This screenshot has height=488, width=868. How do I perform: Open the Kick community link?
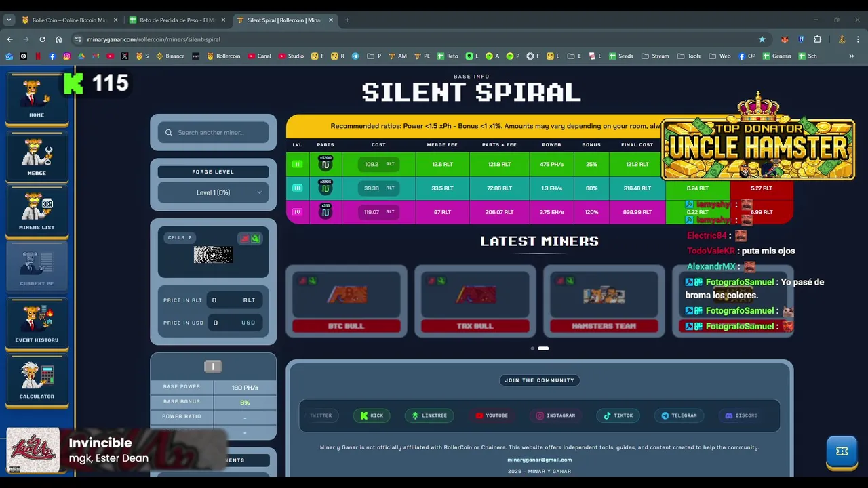tap(372, 415)
